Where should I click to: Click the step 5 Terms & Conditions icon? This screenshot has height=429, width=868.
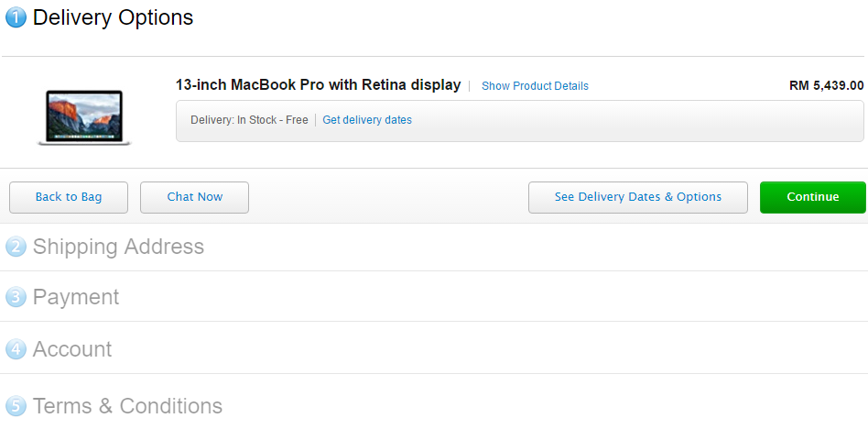pyautogui.click(x=16, y=406)
